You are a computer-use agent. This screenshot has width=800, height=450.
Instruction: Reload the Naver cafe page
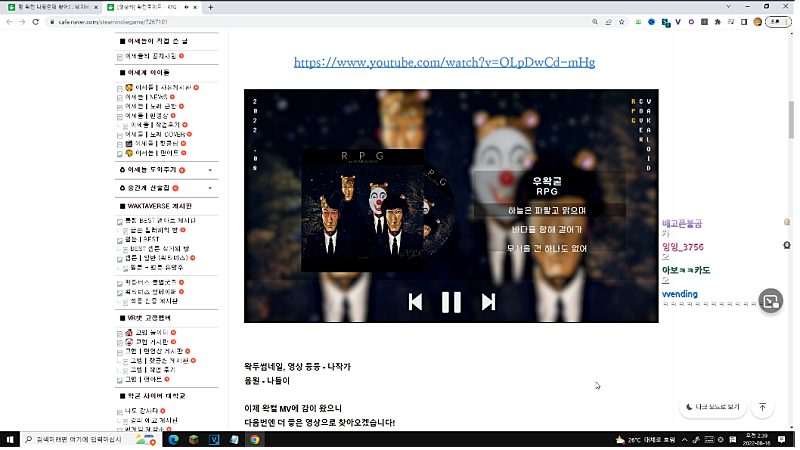(x=36, y=22)
